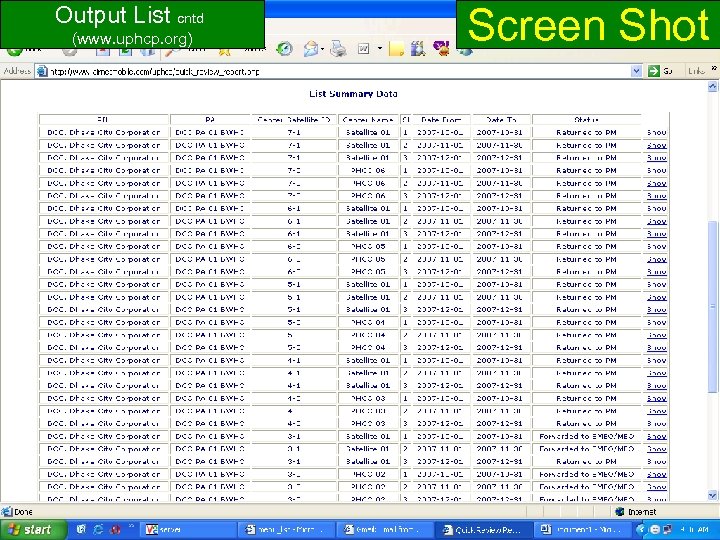Click the 'List Summary Data' heading

point(353,94)
